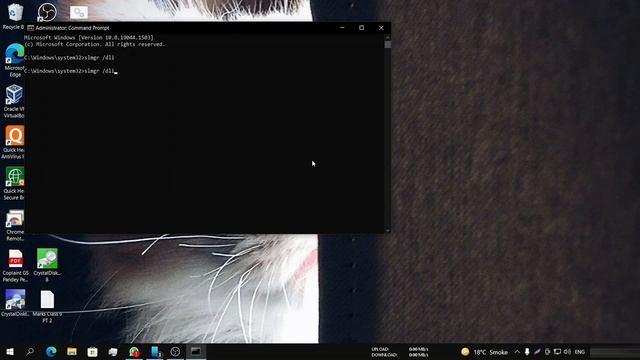This screenshot has height=360, width=640.
Task: Open File Explorer from the taskbar
Action: (72, 351)
